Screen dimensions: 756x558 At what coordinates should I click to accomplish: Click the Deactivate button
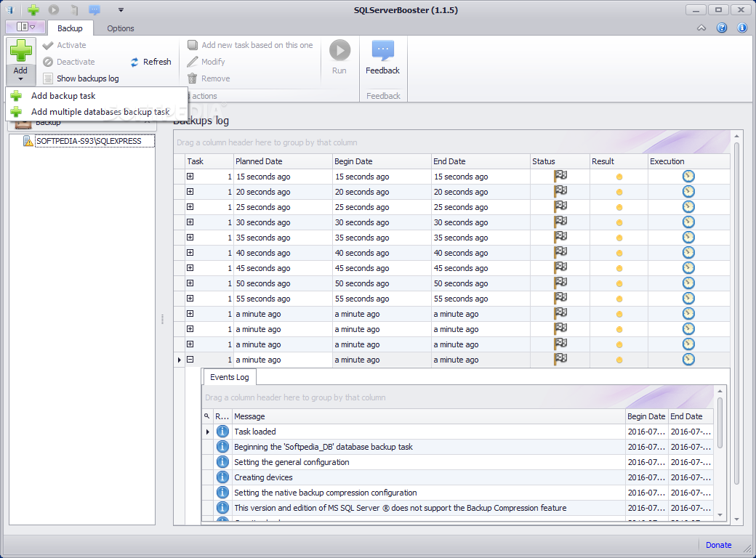(68, 62)
